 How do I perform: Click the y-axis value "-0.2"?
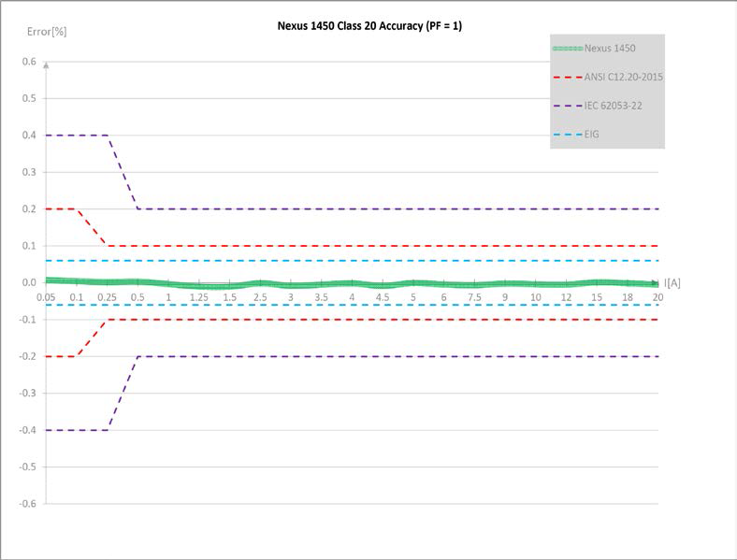(28, 356)
